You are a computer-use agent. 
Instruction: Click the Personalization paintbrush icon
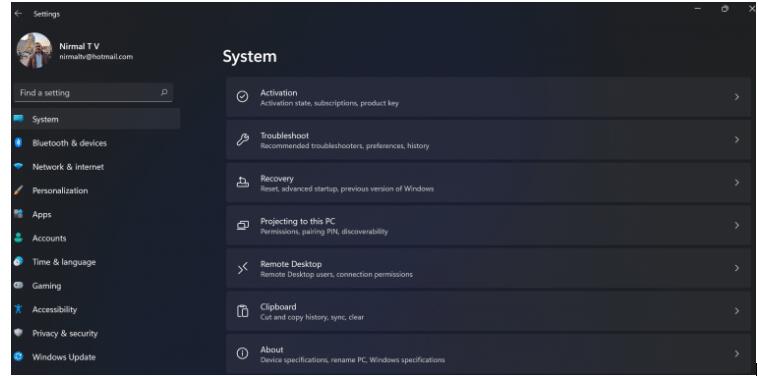(18, 190)
